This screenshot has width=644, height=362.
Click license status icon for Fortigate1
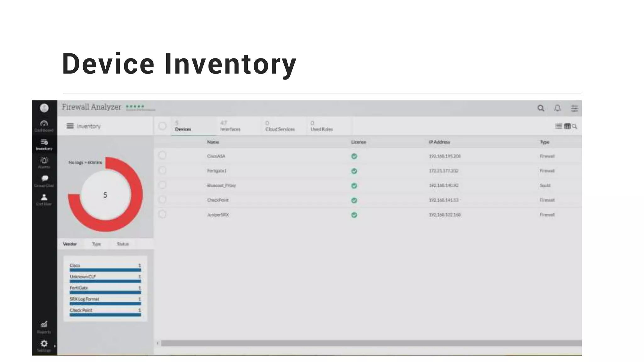pos(354,171)
